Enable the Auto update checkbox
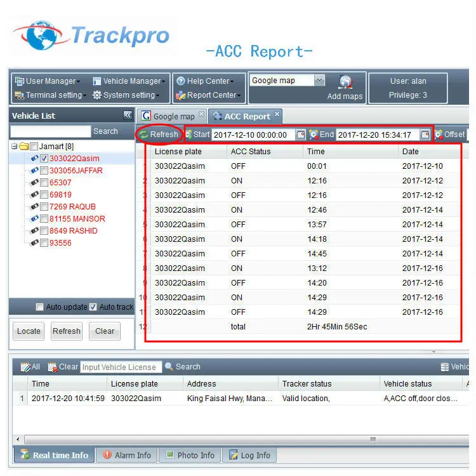476x476 pixels. [x=40, y=307]
